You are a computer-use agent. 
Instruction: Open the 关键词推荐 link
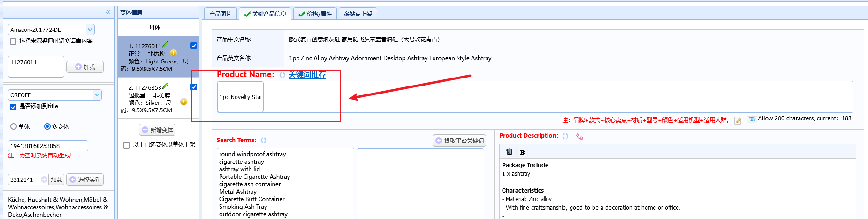coord(307,74)
